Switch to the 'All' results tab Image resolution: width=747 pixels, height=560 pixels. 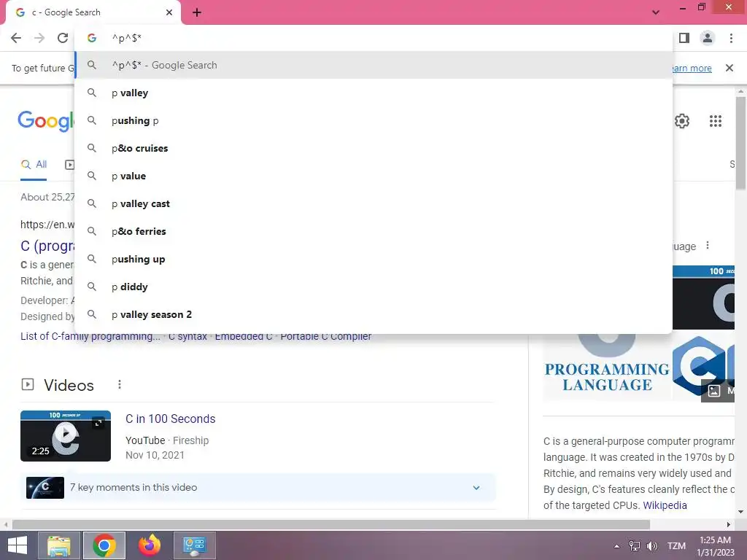tap(34, 165)
